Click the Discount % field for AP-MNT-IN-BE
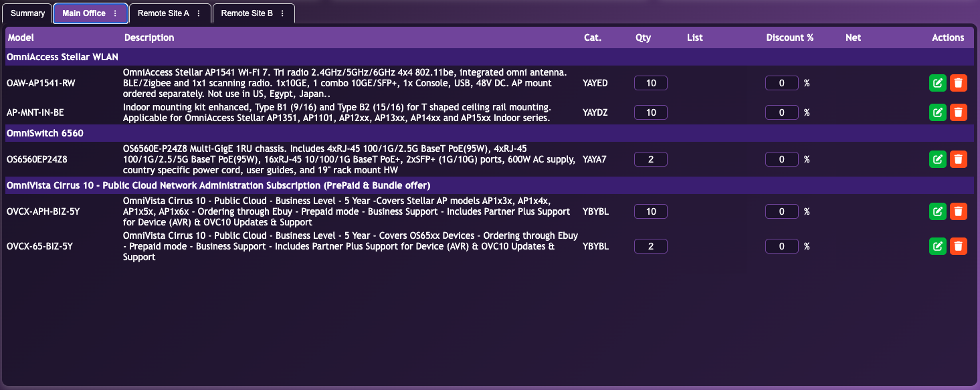Image resolution: width=980 pixels, height=390 pixels. coord(782,112)
